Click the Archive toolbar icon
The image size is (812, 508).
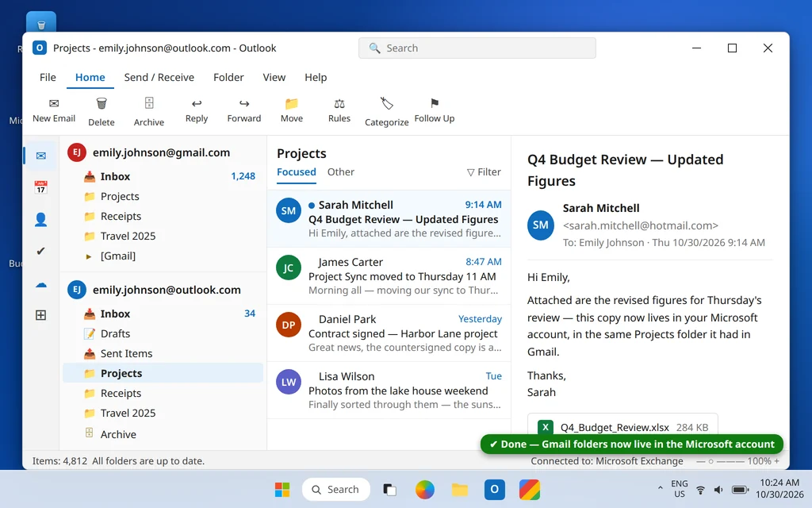click(149, 103)
